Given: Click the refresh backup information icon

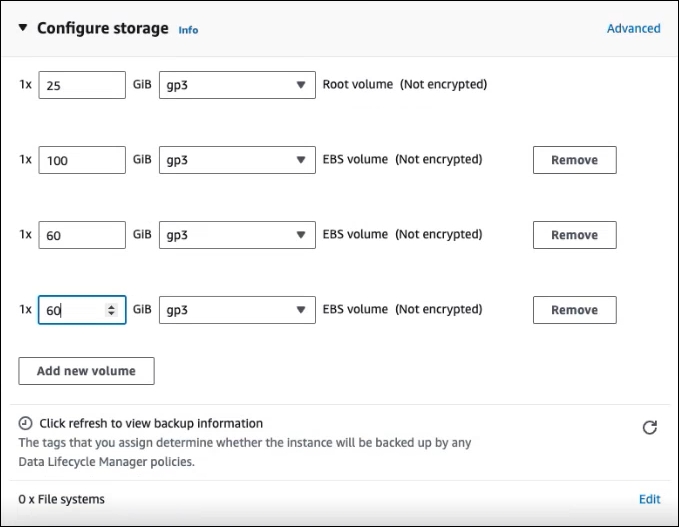Looking at the screenshot, I should pyautogui.click(x=649, y=428).
